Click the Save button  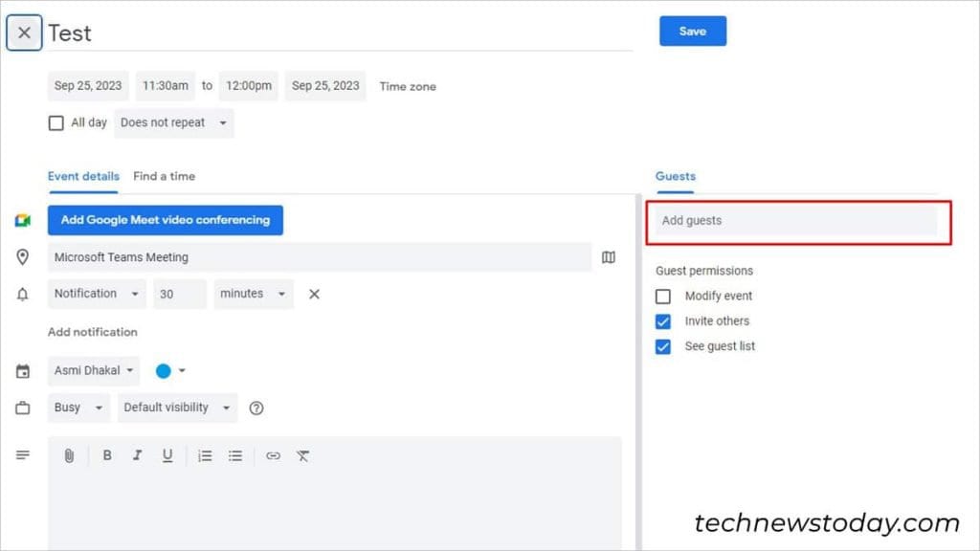[693, 32]
